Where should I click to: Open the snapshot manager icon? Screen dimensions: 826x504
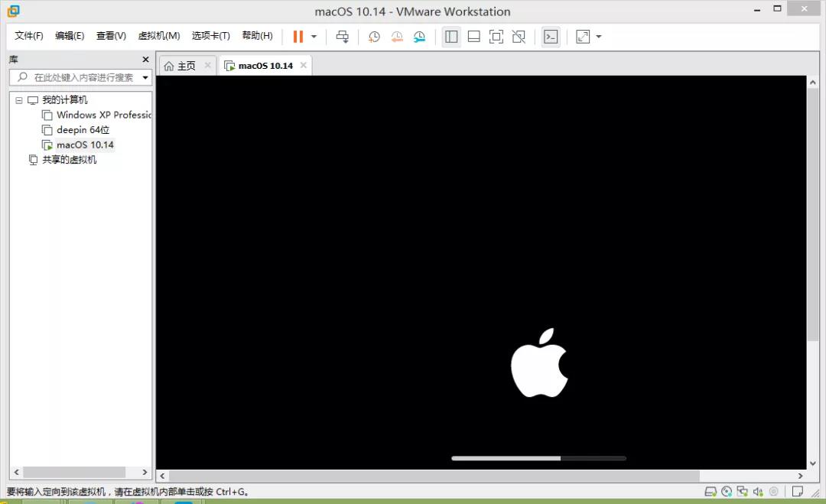tap(420, 37)
